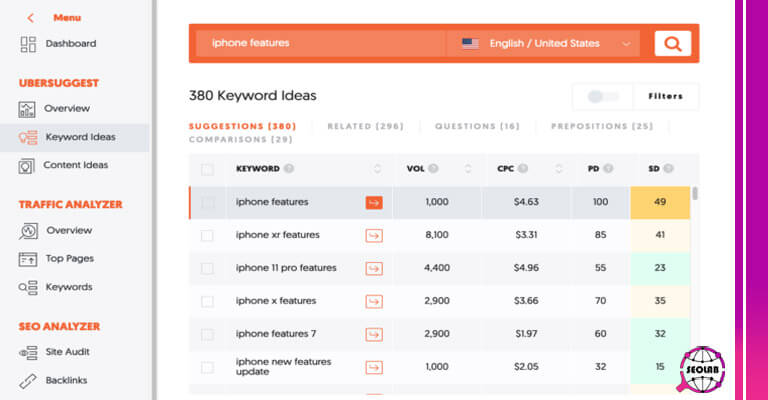Open the Dashboard icon in sidebar

28,44
